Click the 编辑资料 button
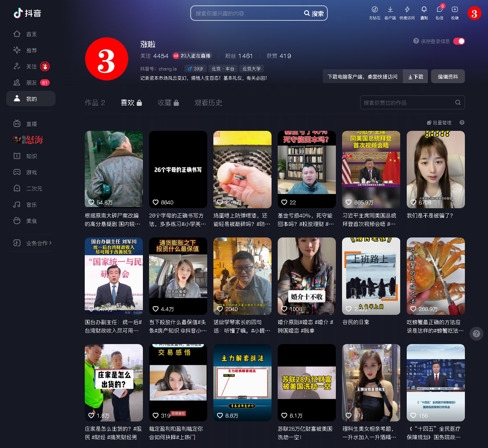Viewport: 488px width, 448px height. point(448,76)
